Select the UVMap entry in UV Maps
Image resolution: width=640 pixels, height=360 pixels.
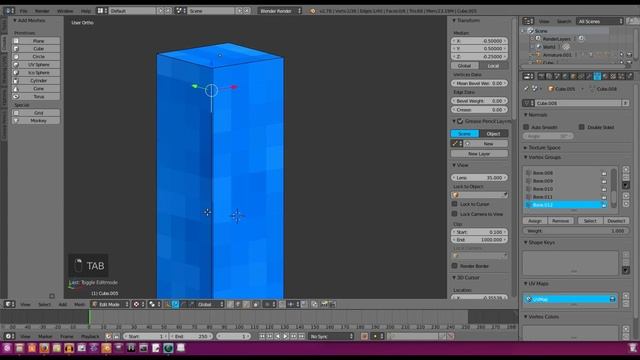570,300
